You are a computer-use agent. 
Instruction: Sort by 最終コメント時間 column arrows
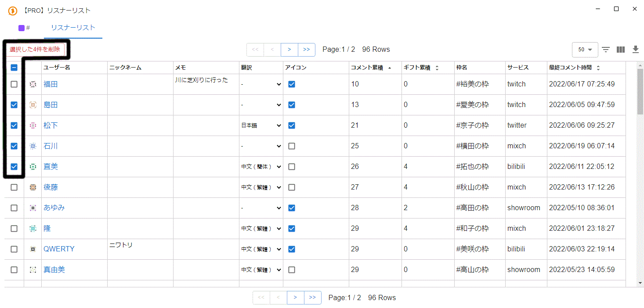(598, 68)
